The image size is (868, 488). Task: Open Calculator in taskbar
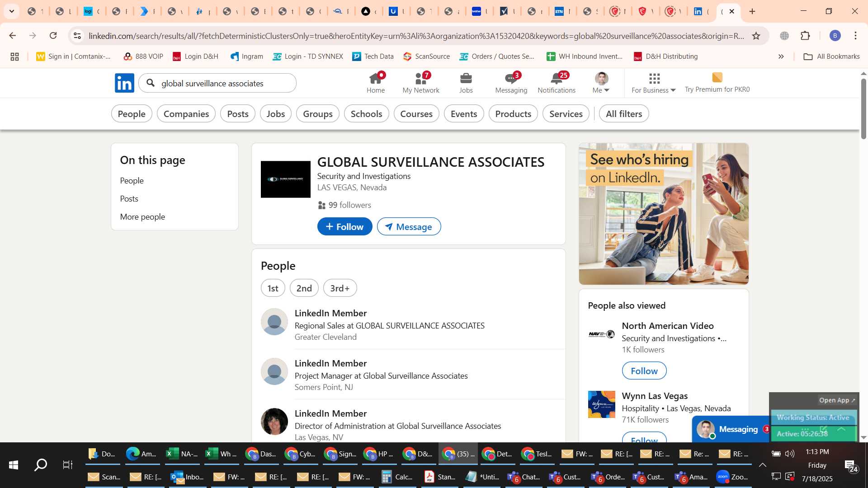pos(396,477)
